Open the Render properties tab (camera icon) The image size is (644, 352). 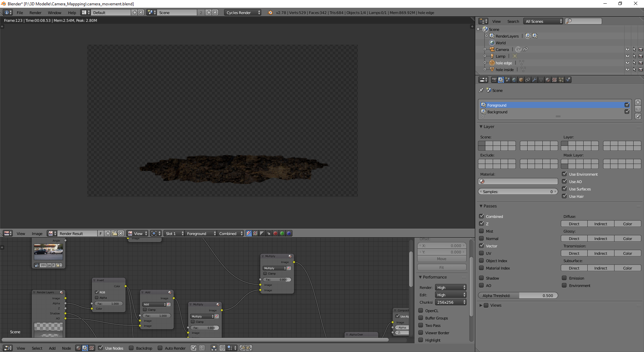click(494, 80)
